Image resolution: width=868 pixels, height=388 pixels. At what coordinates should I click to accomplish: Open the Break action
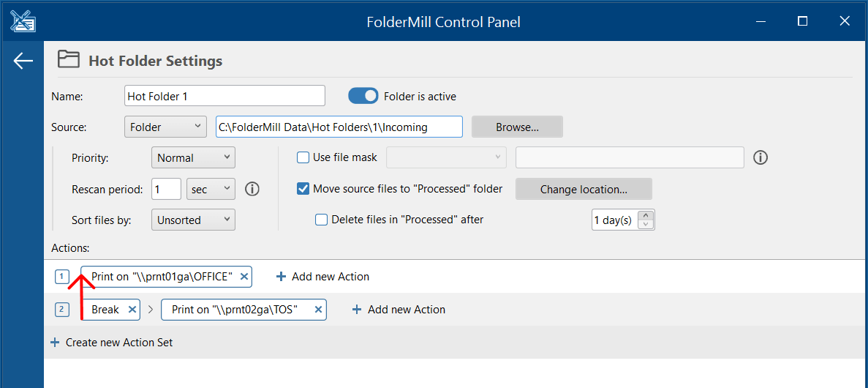click(x=105, y=310)
